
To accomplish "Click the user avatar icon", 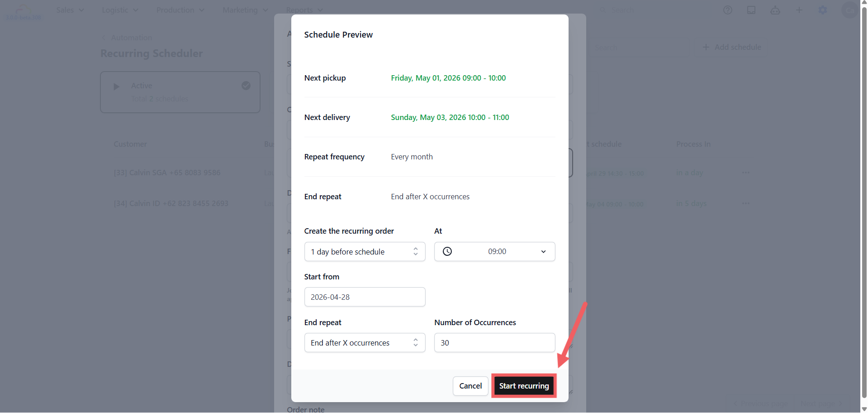I will (x=849, y=10).
